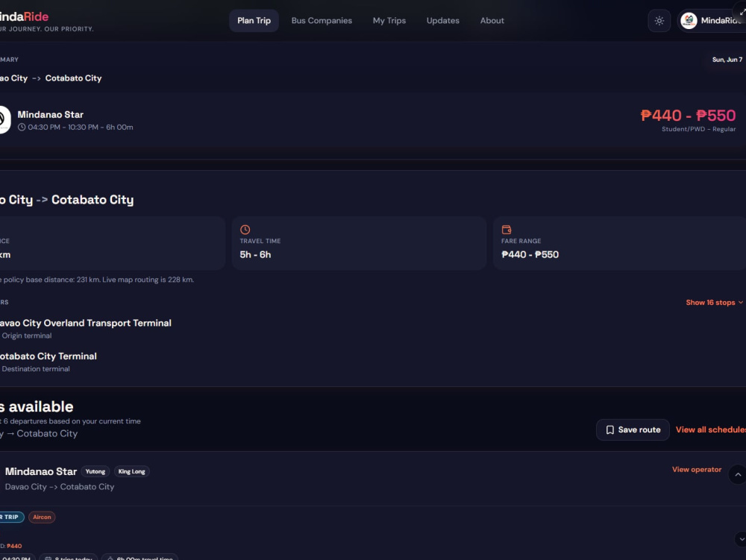Screen dimensions: 746x560
Task: Click the Aircon badge
Action: tap(42, 517)
